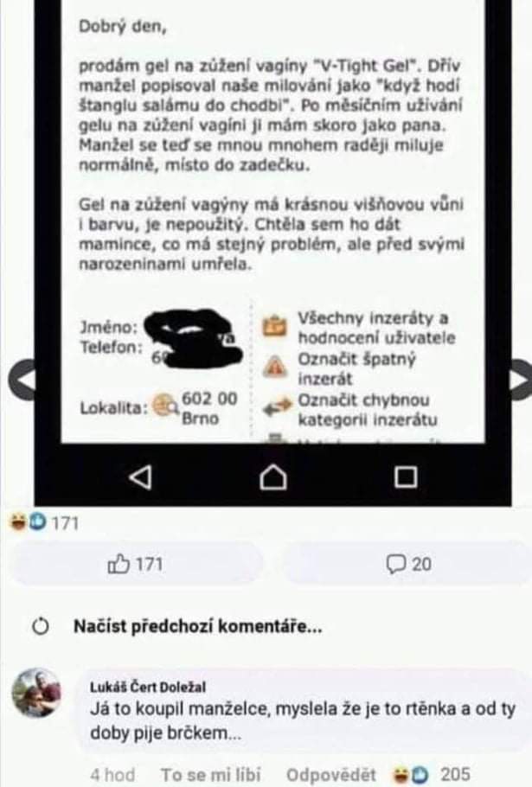Click the warning triangle icon
532x787 pixels.
tap(275, 367)
